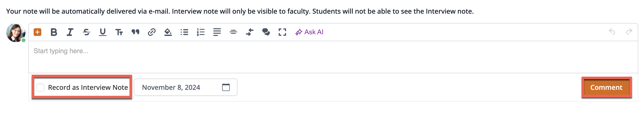The height and width of the screenshot is (114, 644).
Task: Create a bulleted list
Action: [x=184, y=32]
